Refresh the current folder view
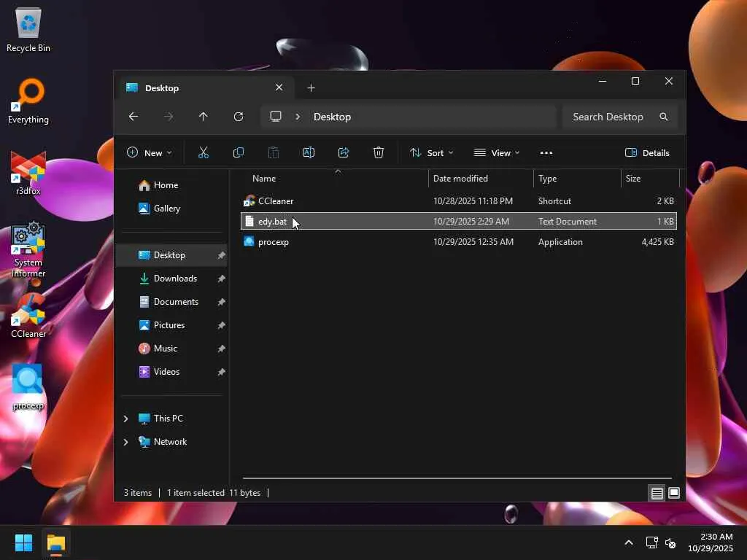This screenshot has height=560, width=747. pos(239,117)
